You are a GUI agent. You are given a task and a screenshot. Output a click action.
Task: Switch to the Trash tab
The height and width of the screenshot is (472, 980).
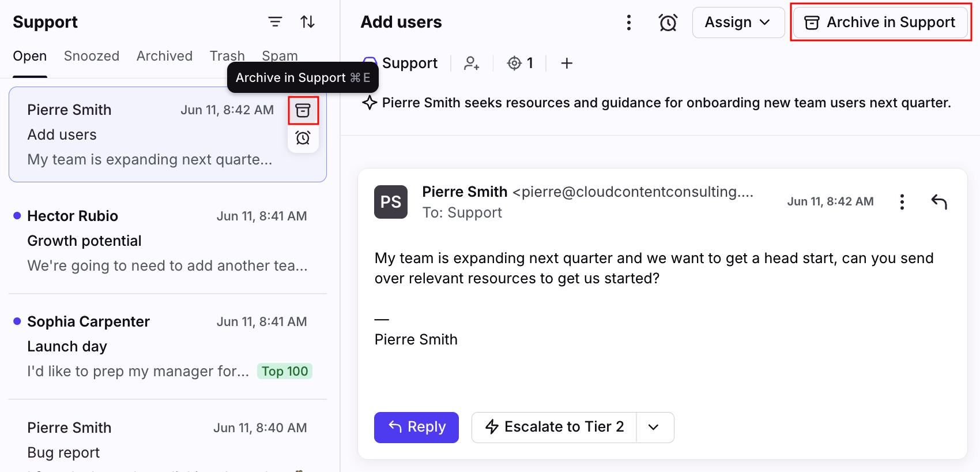click(227, 57)
